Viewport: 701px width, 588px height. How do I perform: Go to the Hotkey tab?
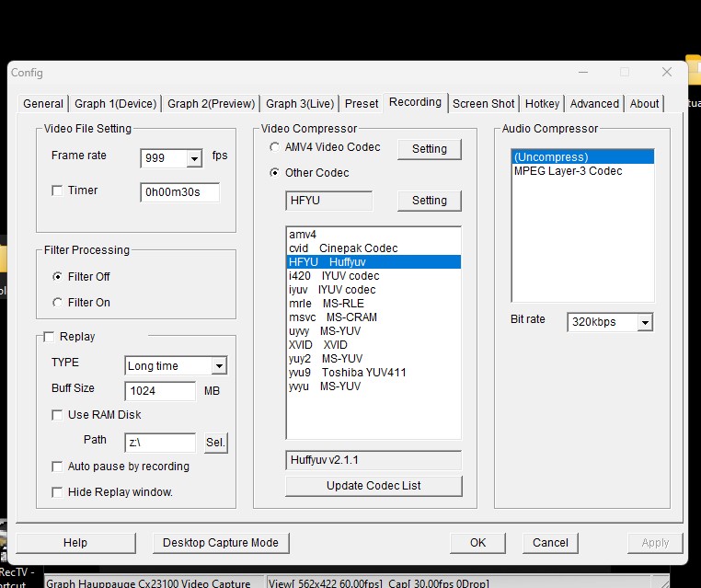[x=542, y=104]
